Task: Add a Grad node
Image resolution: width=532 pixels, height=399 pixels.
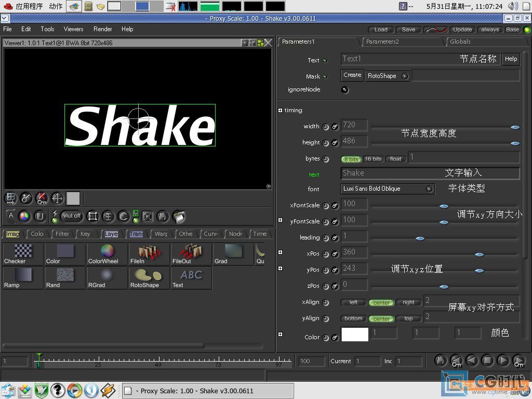Action: click(x=233, y=254)
